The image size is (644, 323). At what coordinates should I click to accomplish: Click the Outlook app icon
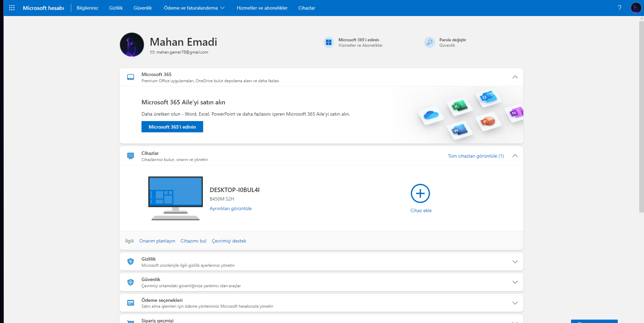[x=488, y=97]
